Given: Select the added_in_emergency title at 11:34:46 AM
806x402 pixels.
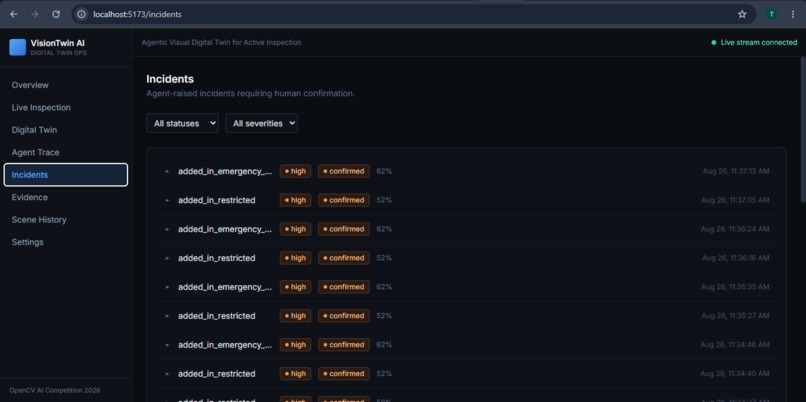Looking at the screenshot, I should pyautogui.click(x=225, y=345).
